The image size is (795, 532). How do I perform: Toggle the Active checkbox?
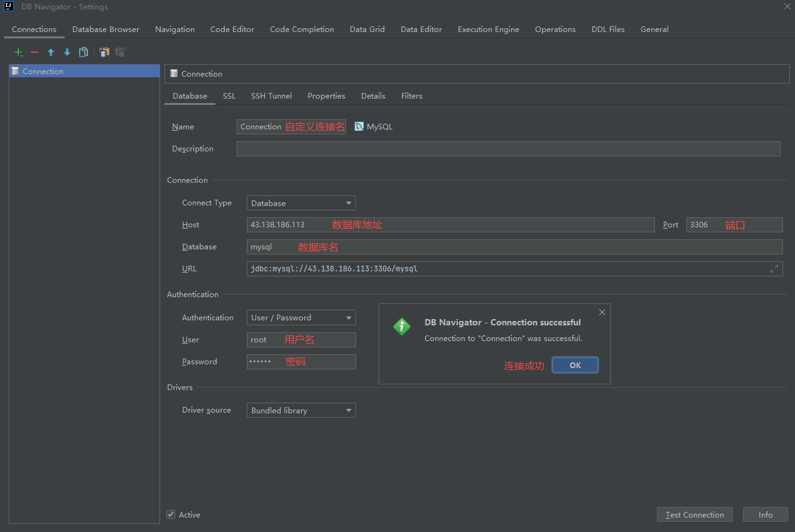(171, 514)
